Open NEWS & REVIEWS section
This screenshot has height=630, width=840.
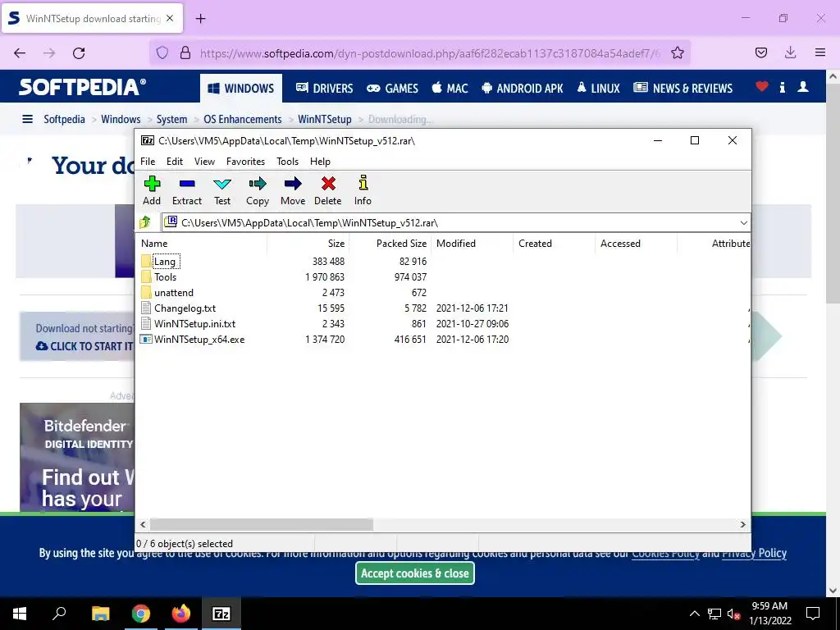coord(683,89)
